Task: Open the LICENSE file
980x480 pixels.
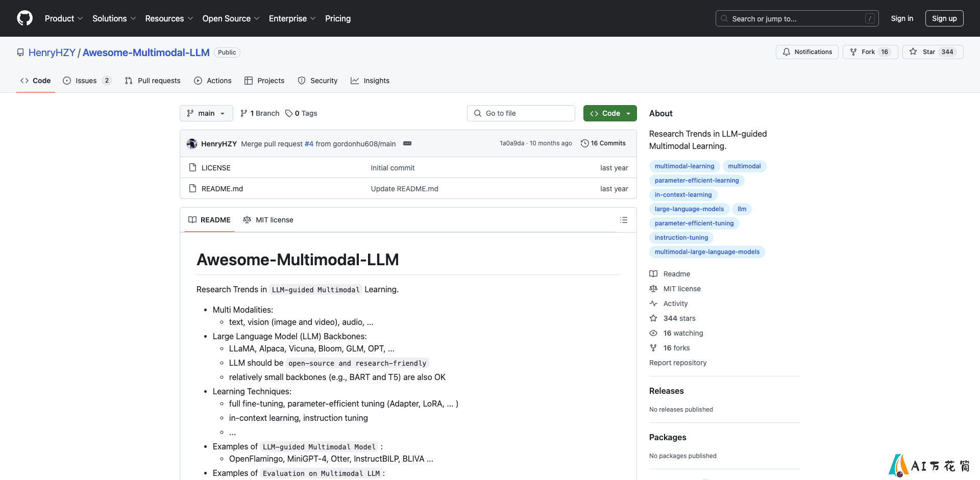Action: pos(216,168)
